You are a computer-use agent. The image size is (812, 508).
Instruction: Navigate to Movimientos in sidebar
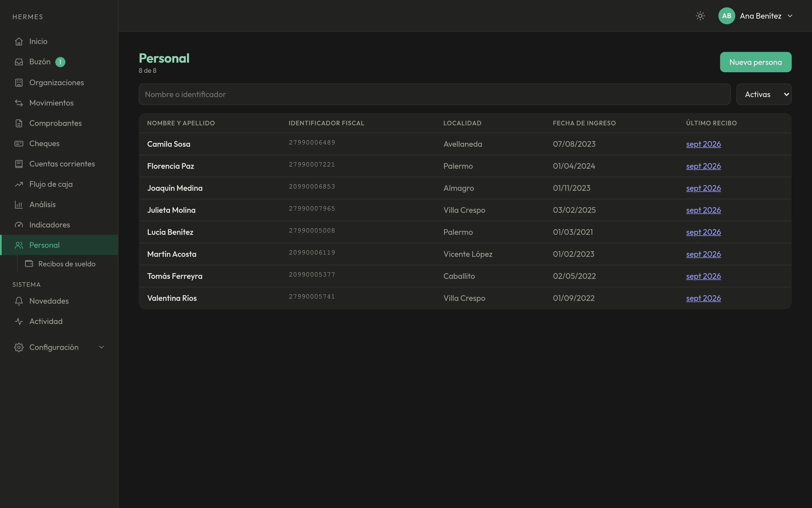(51, 103)
